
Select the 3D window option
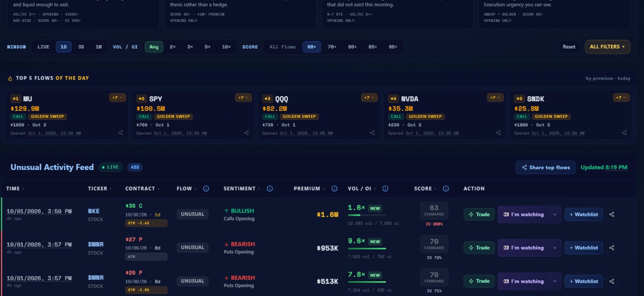click(x=81, y=47)
